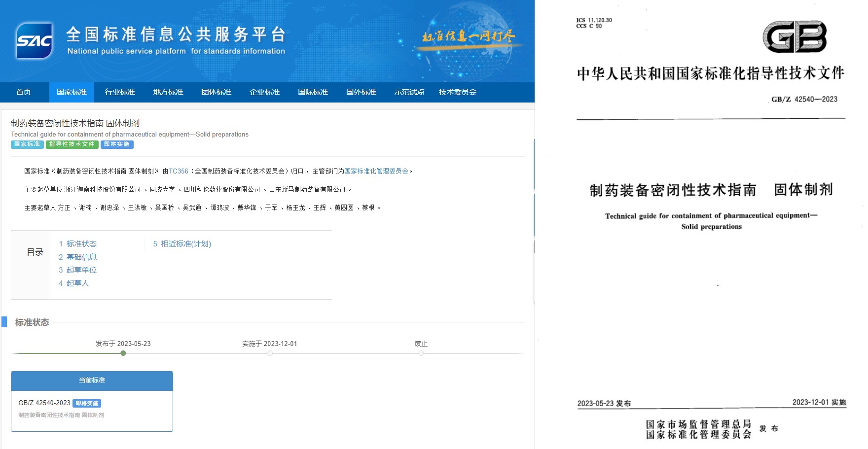Image resolution: width=868 pixels, height=449 pixels.
Task: Click the SAC logo icon
Action: tap(34, 41)
